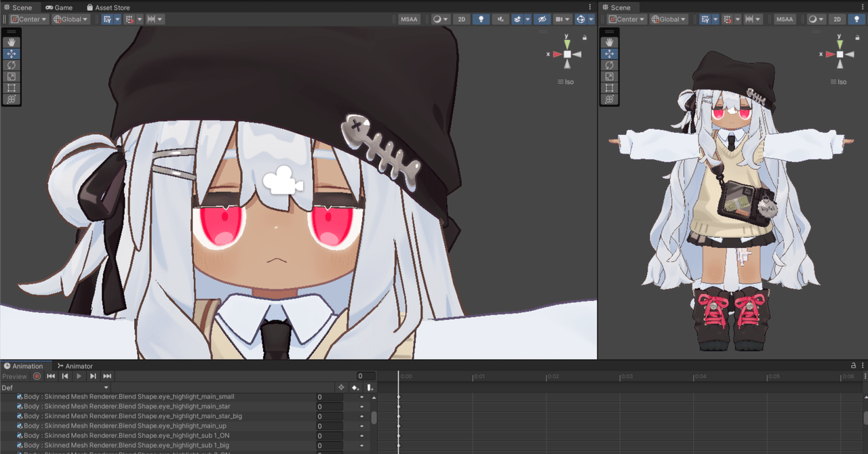Open the shading mode dropdown in Scene view

point(440,19)
